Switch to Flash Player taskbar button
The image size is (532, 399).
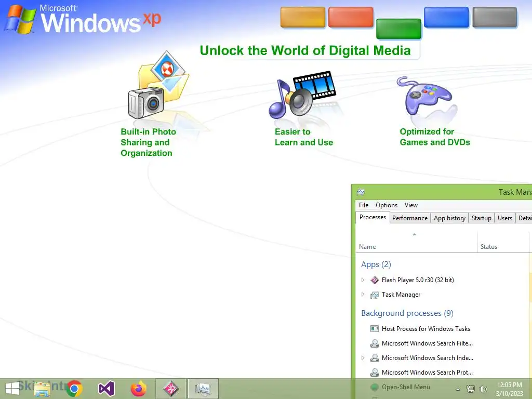(x=170, y=389)
